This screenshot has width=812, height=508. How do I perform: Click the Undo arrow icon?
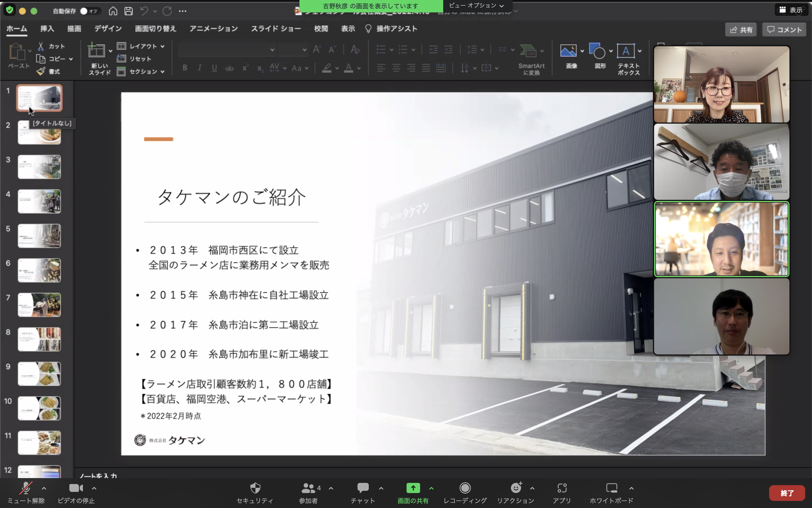pyautogui.click(x=144, y=11)
